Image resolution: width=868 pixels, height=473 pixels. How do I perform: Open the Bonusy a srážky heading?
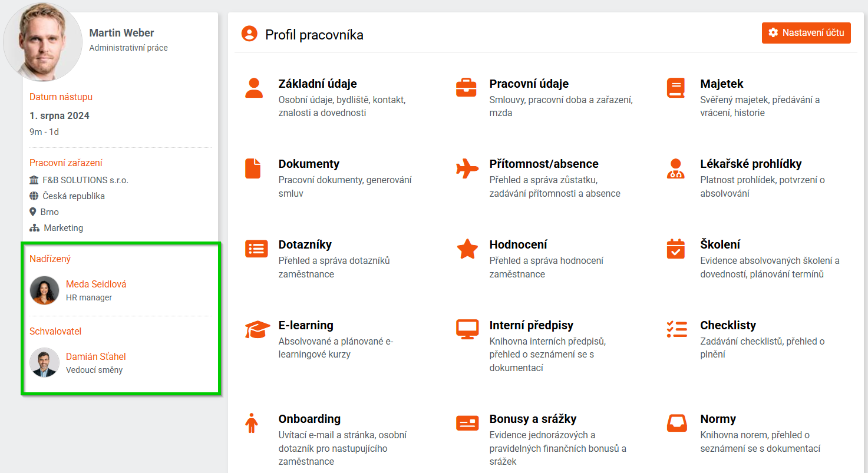[x=533, y=419]
